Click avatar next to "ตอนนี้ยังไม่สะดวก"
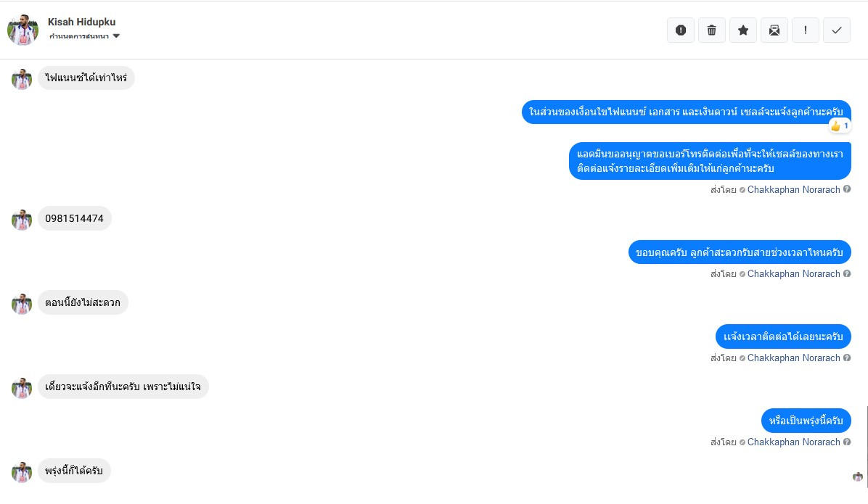868x504 pixels. [x=22, y=303]
